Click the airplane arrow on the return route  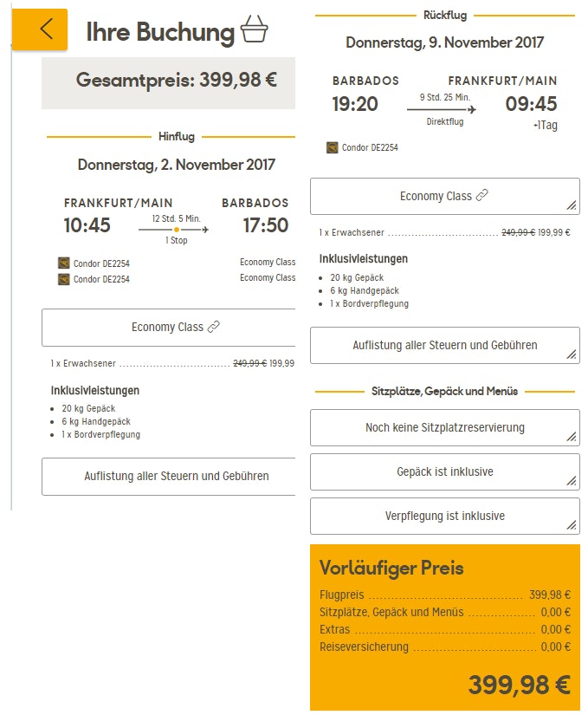(470, 109)
